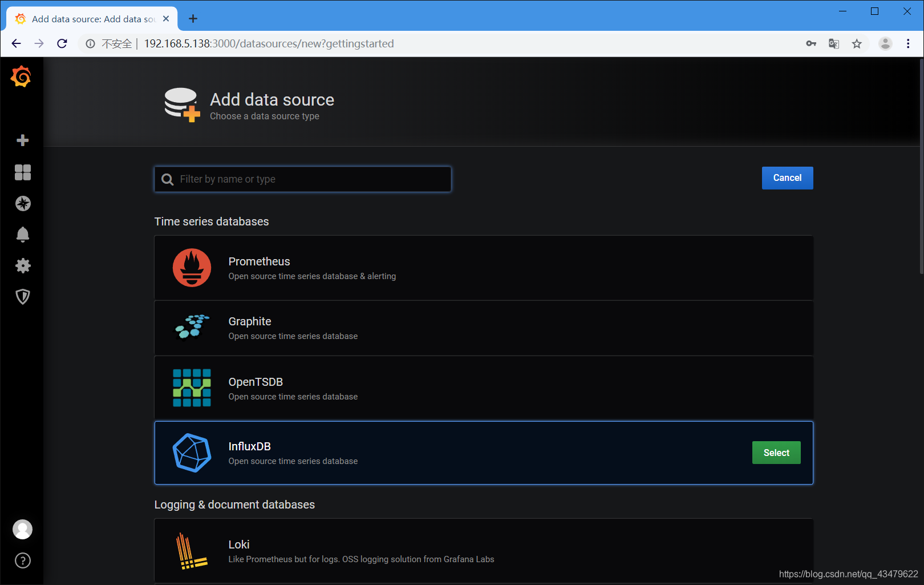Image resolution: width=924 pixels, height=585 pixels.
Task: Click the Graphite logo icon
Action: click(192, 326)
